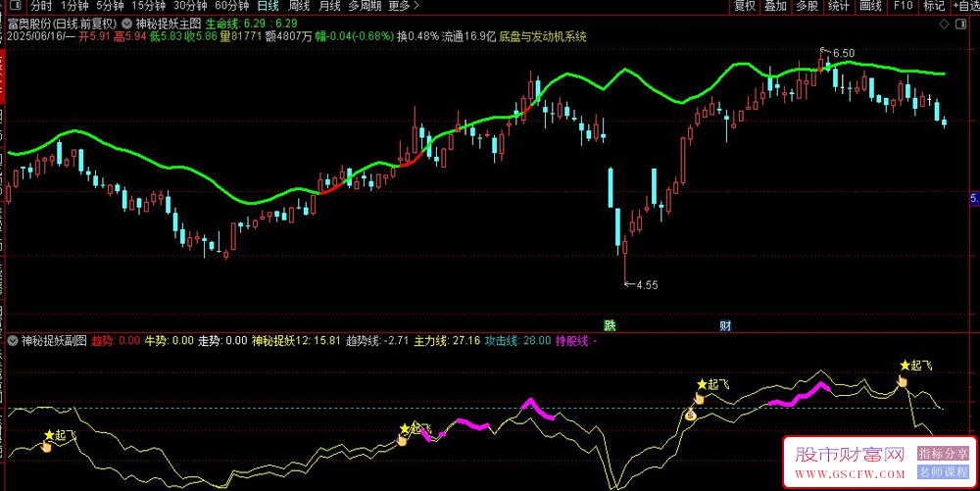Click the 攻击线: 28.00 value
980x491 pixels.
point(518,340)
